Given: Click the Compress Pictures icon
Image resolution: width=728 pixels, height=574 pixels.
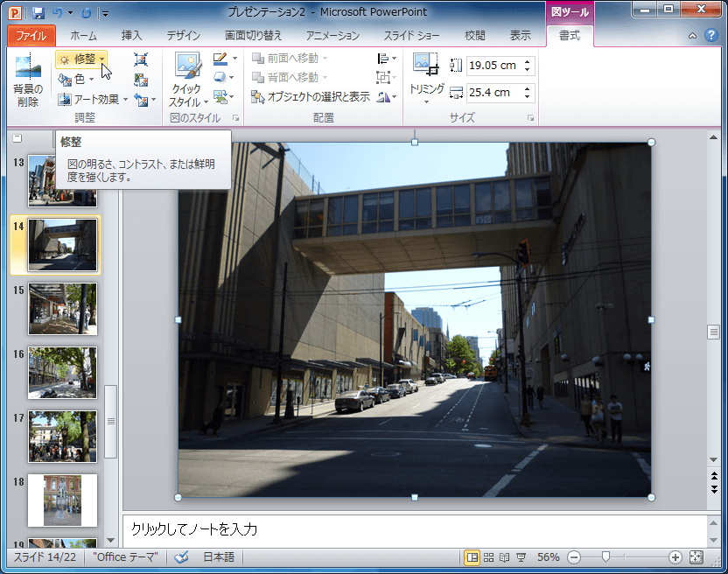Looking at the screenshot, I should pos(141,59).
